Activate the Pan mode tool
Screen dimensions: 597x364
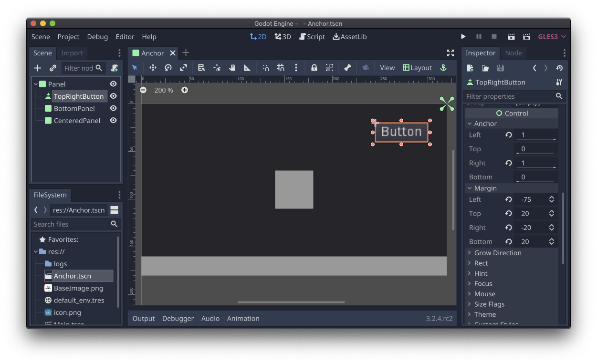click(x=232, y=67)
